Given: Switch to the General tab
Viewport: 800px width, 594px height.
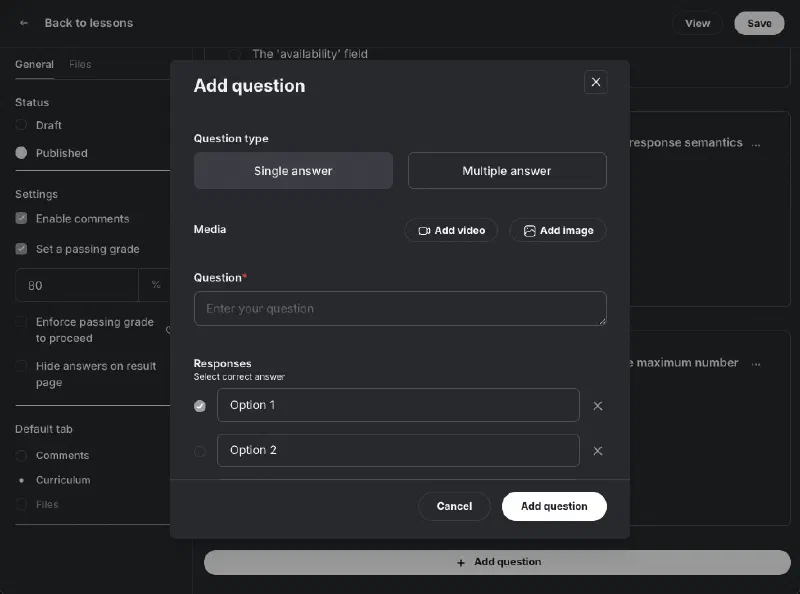Looking at the screenshot, I should [34, 64].
